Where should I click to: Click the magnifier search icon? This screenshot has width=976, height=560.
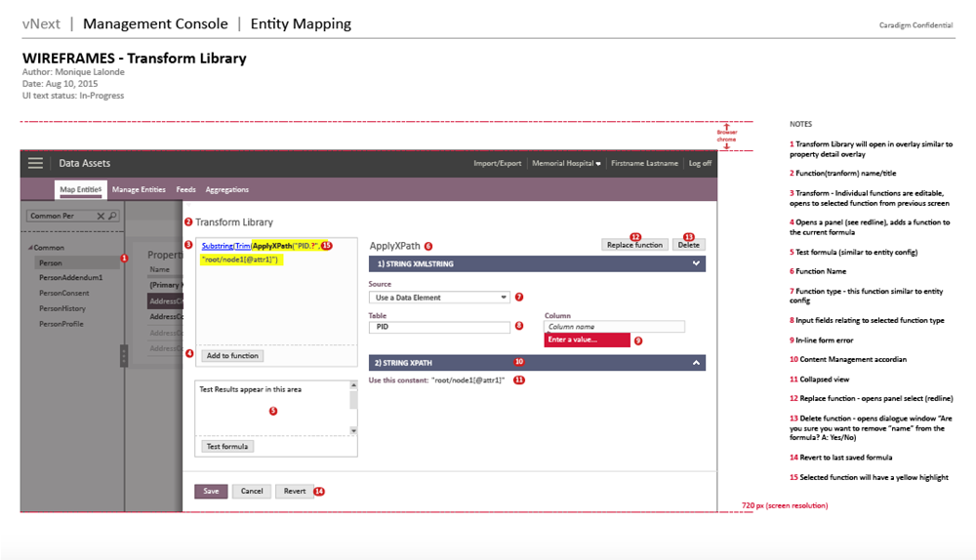coord(112,217)
